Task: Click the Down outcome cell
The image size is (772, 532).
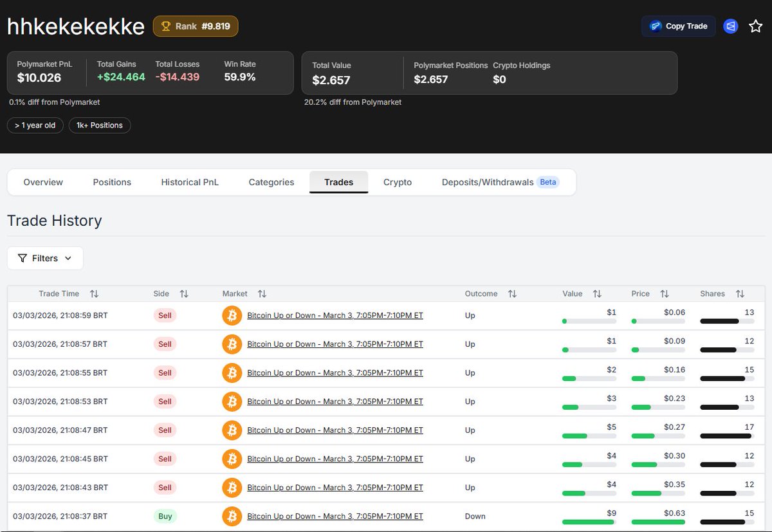Action: pos(475,516)
